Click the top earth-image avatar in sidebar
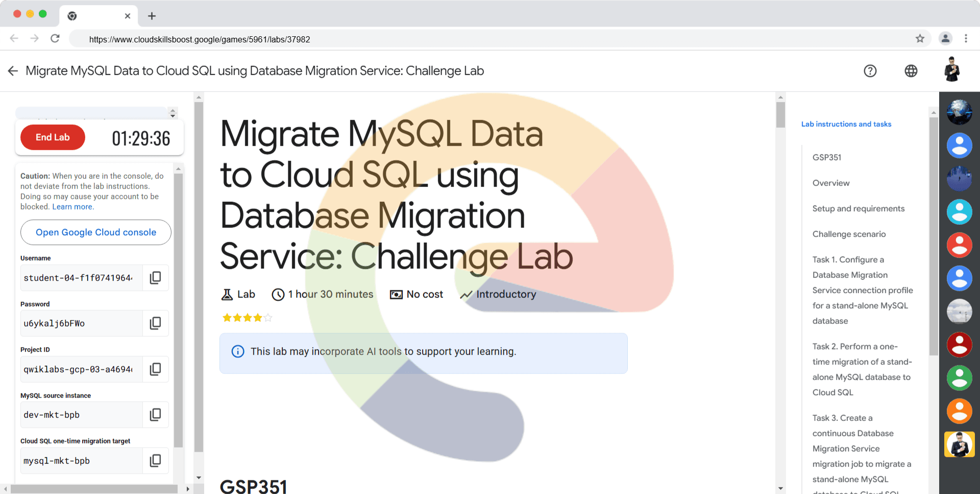The height and width of the screenshot is (494, 980). (x=960, y=112)
